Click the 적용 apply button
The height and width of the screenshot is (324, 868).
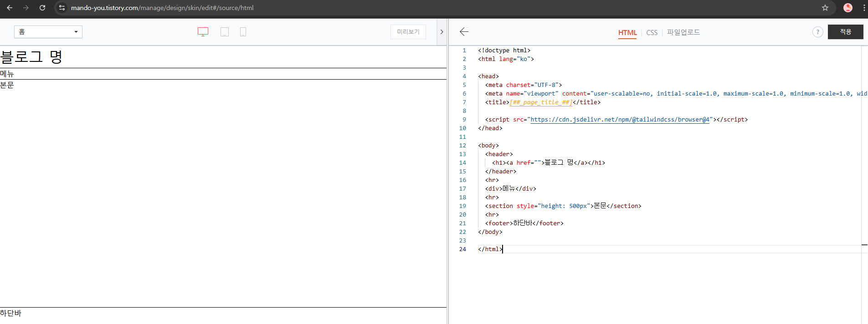click(x=846, y=32)
